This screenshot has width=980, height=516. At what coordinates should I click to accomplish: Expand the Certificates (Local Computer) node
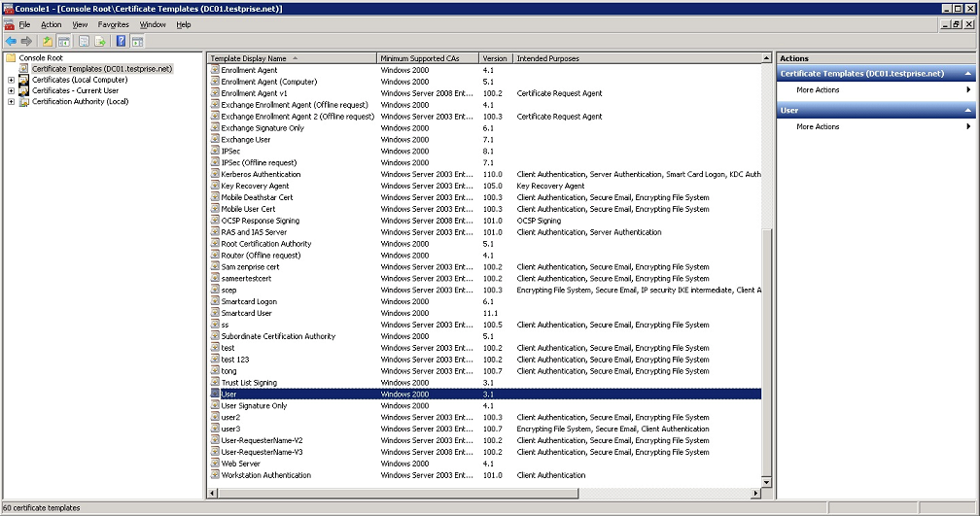[x=11, y=81]
